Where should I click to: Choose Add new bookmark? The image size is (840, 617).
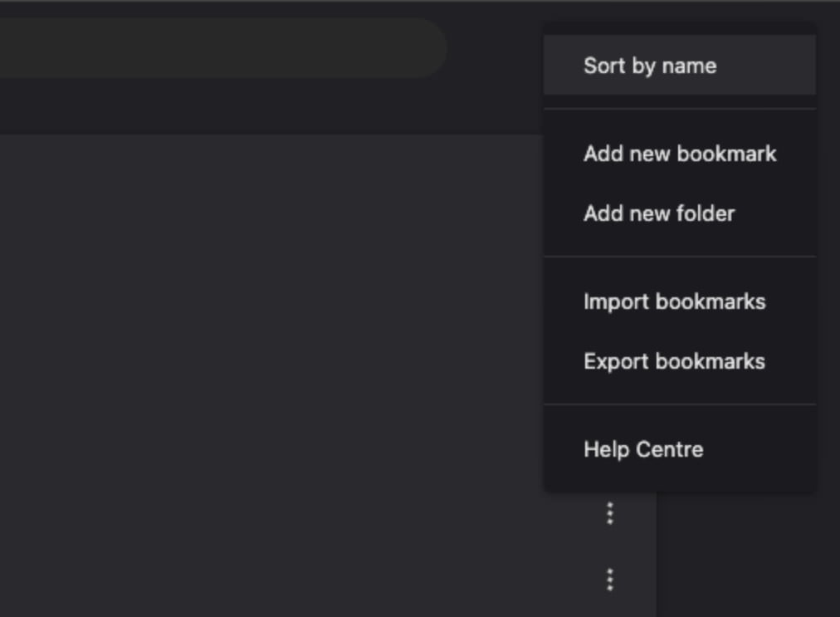point(680,154)
